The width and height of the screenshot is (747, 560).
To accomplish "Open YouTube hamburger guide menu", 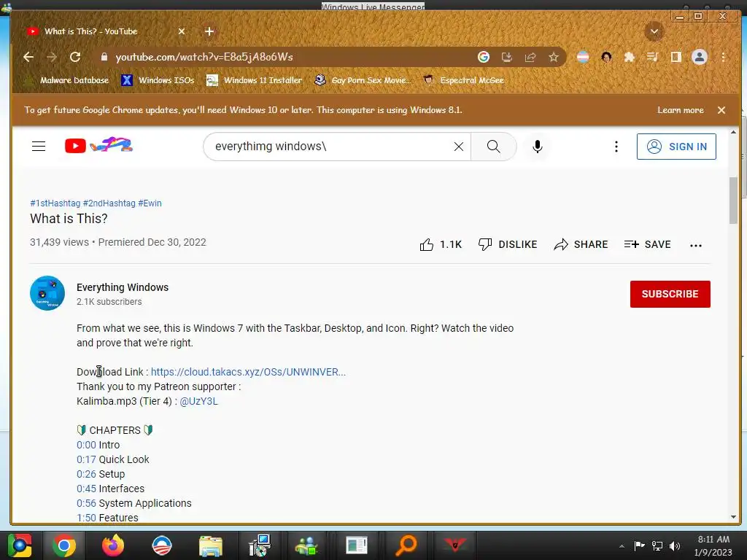I will pos(39,146).
